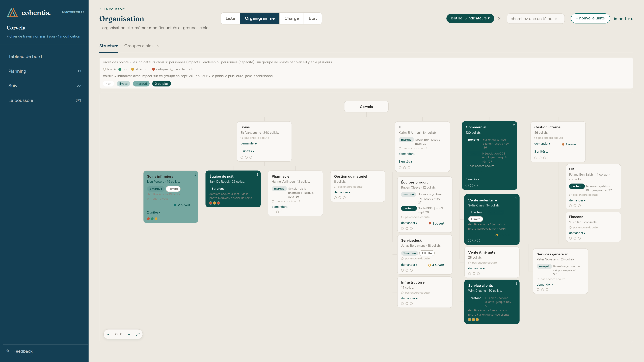644x362 pixels.
Task: Click the empty indicator circles of Infrastructure card
Action: pos(407,304)
